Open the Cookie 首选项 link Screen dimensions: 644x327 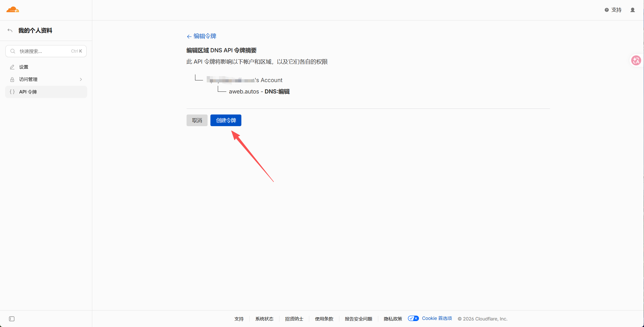[x=437, y=318]
